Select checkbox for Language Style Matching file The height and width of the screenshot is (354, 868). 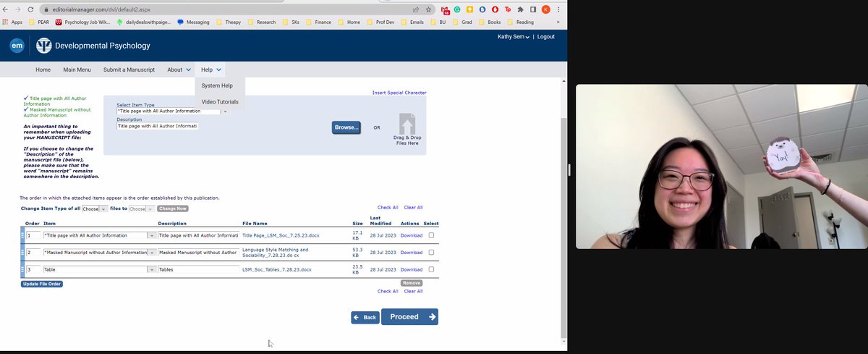tap(432, 253)
